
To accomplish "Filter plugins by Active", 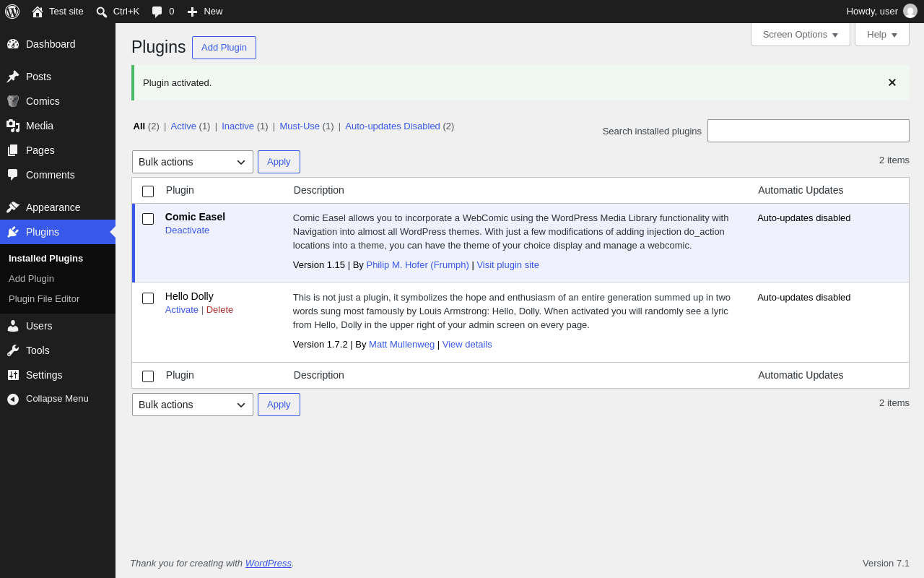I will click(x=183, y=126).
